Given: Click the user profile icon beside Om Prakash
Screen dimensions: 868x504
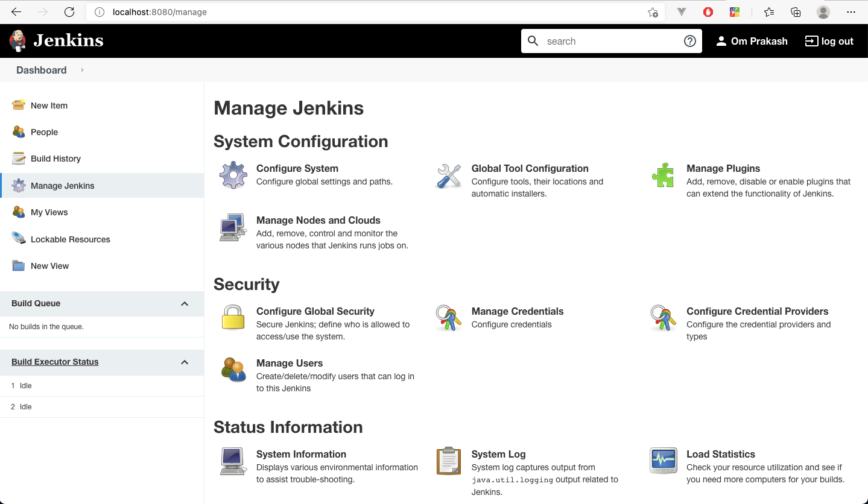Looking at the screenshot, I should [x=721, y=41].
